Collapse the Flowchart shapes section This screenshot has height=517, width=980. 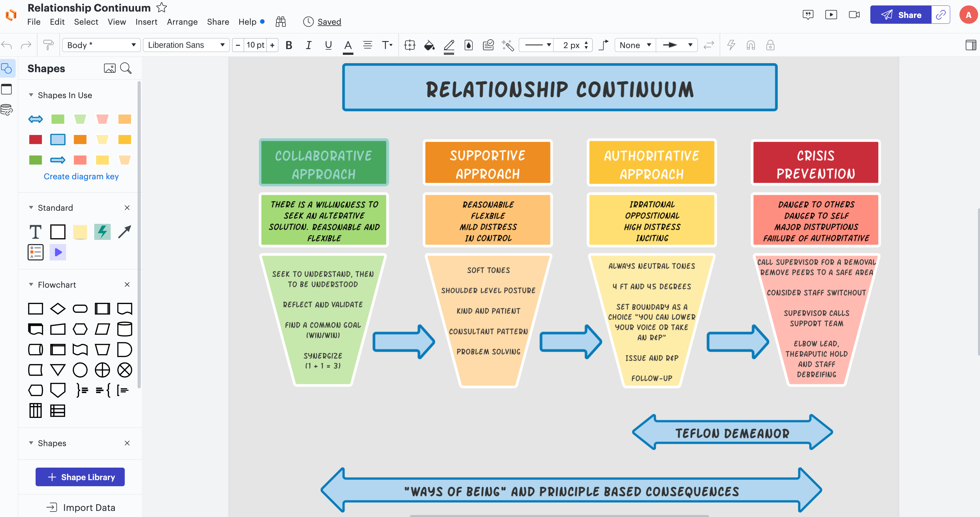pyautogui.click(x=31, y=284)
